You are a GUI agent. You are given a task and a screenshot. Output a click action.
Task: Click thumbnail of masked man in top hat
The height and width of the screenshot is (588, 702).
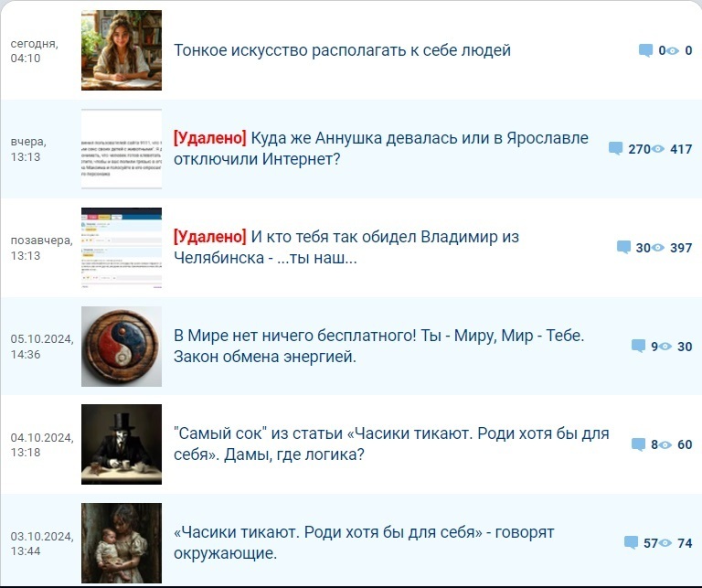(122, 444)
